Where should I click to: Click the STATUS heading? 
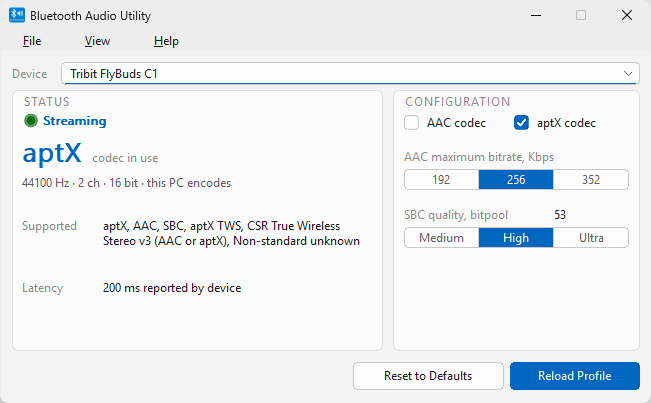point(46,102)
